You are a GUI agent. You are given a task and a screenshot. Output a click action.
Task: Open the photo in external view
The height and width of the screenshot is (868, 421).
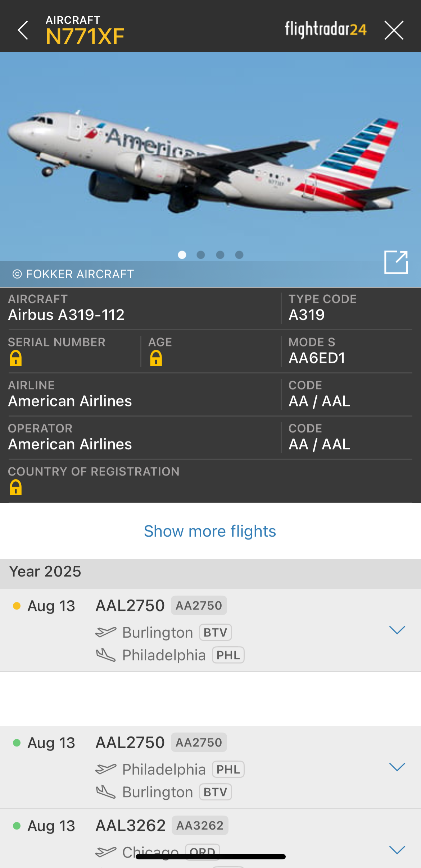click(x=396, y=262)
